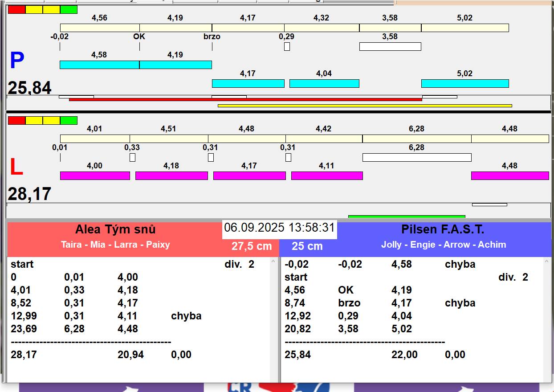Click the 20,82 cell in Pilsen table

(x=298, y=329)
